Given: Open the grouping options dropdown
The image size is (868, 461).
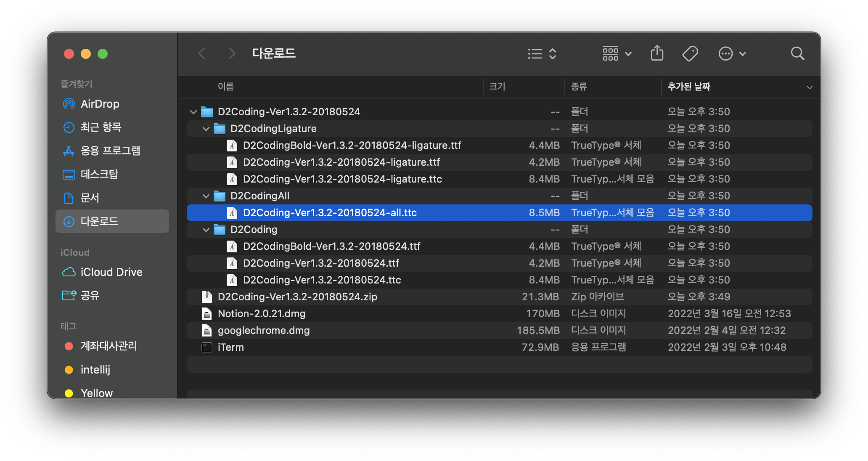Looking at the screenshot, I should (617, 54).
